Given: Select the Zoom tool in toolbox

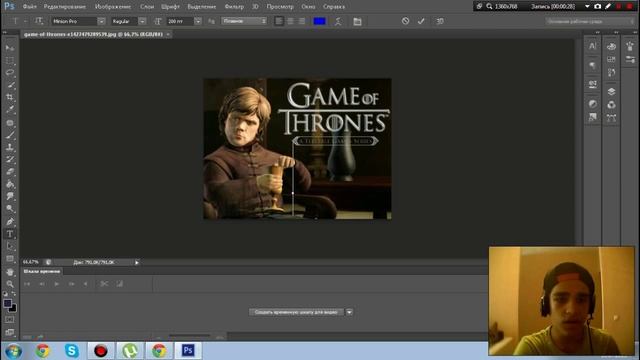Looking at the screenshot, I should tap(10, 284).
